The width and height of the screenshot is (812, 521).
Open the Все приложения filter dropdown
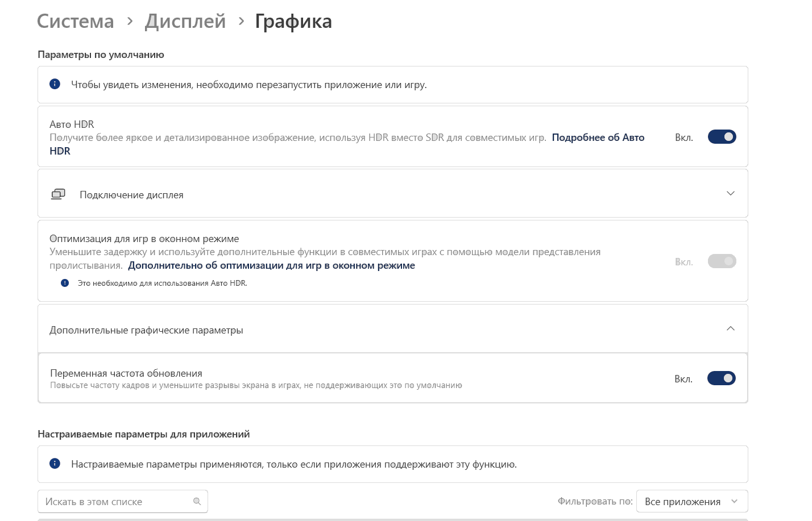[x=692, y=502]
